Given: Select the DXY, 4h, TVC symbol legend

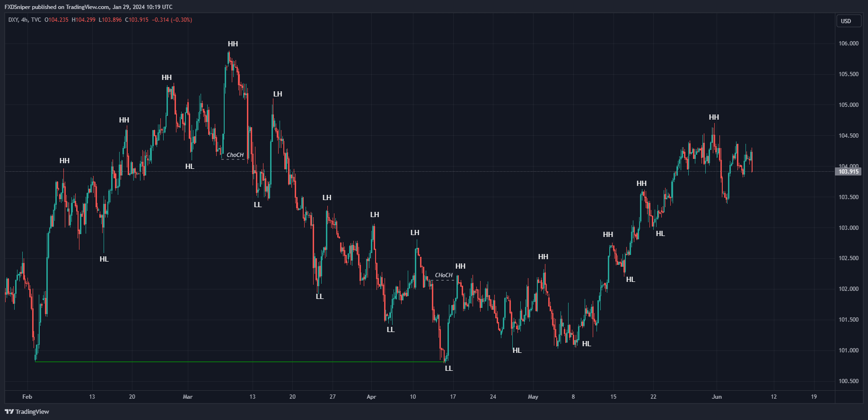Looking at the screenshot, I should (x=25, y=20).
